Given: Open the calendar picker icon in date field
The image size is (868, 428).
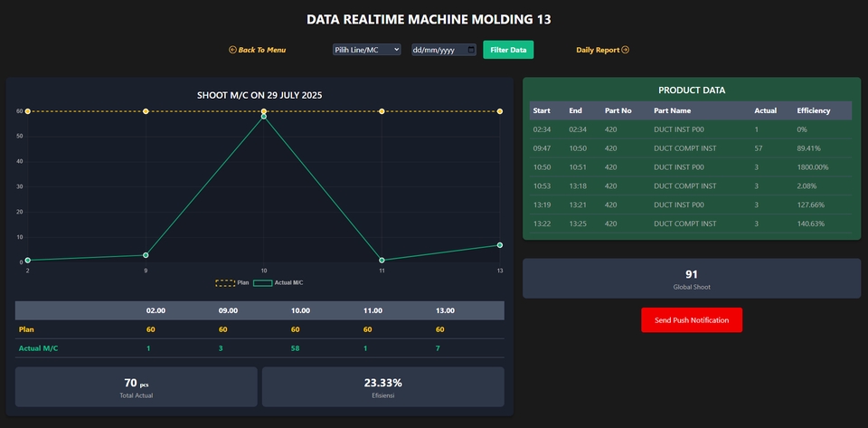Looking at the screenshot, I should point(471,50).
